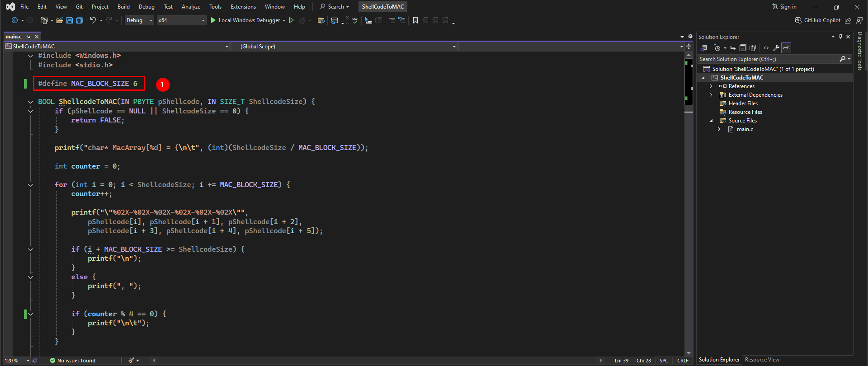Screen dimensions: 868x366
Task: Collapse the ShellcodeToMAC function outline
Action: [30, 102]
